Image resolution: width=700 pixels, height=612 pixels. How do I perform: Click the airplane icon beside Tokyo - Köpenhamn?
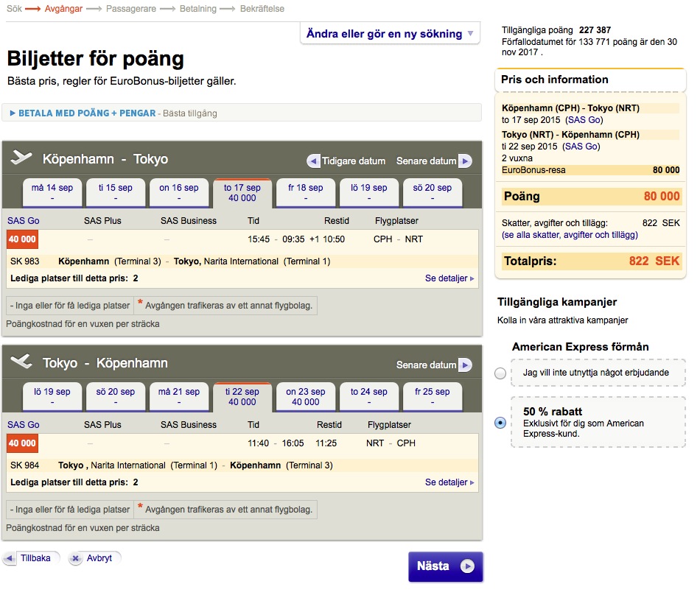click(x=23, y=360)
